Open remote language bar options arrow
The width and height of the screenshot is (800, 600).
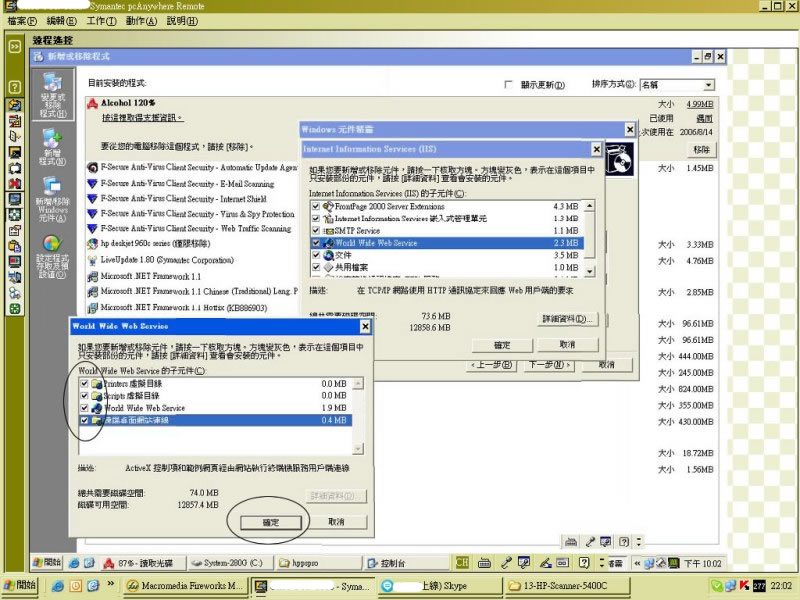602,563
